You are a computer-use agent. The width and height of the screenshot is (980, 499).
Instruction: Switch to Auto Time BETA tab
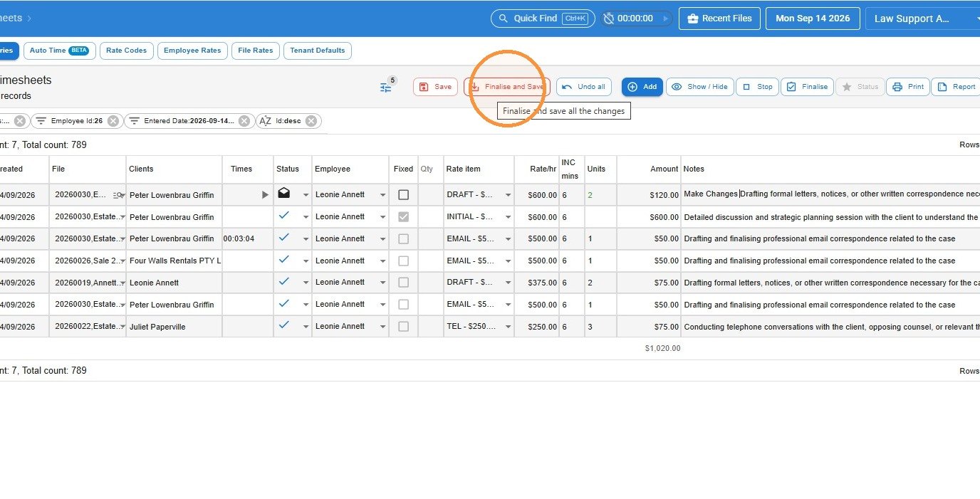click(59, 51)
